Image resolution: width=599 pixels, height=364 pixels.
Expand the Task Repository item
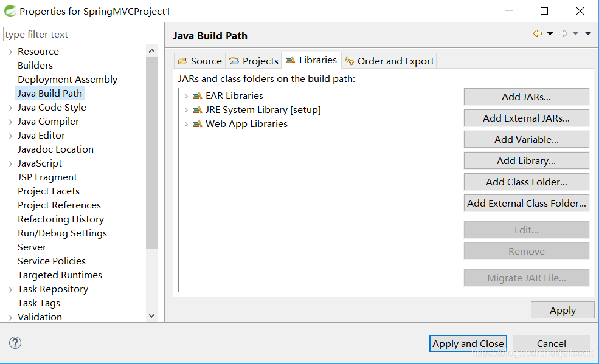coord(11,290)
